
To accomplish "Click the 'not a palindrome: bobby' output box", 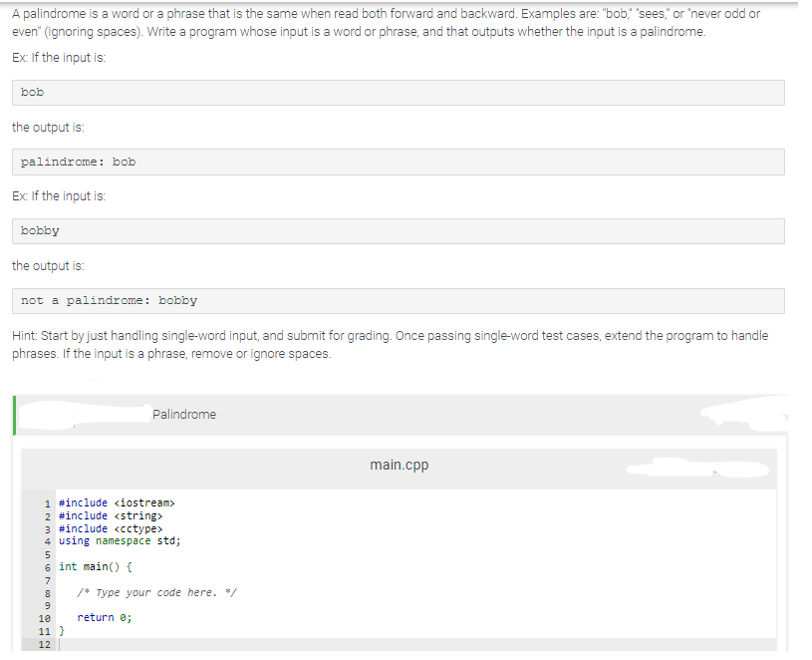I will [x=398, y=301].
